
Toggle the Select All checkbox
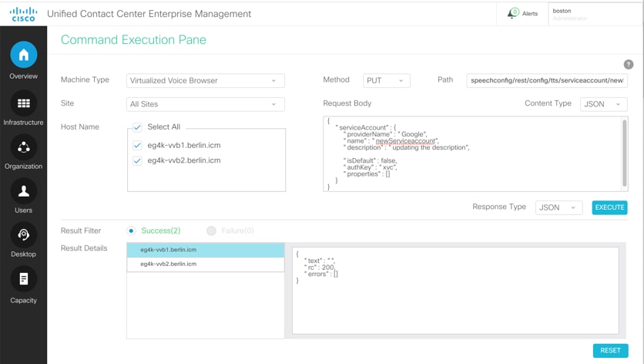pos(137,127)
